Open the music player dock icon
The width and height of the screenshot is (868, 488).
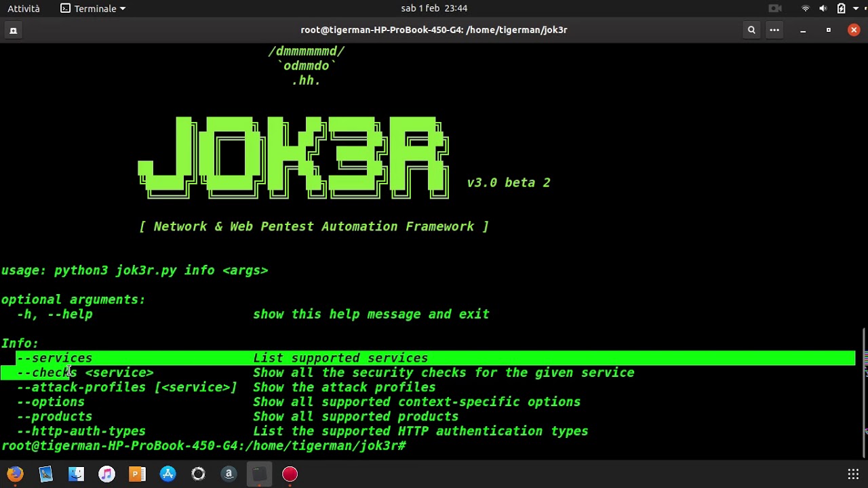click(106, 474)
